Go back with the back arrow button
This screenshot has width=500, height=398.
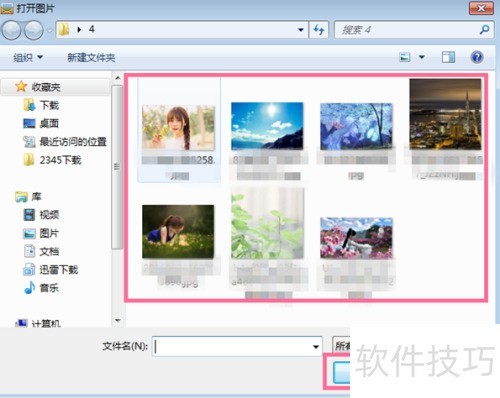(x=11, y=30)
